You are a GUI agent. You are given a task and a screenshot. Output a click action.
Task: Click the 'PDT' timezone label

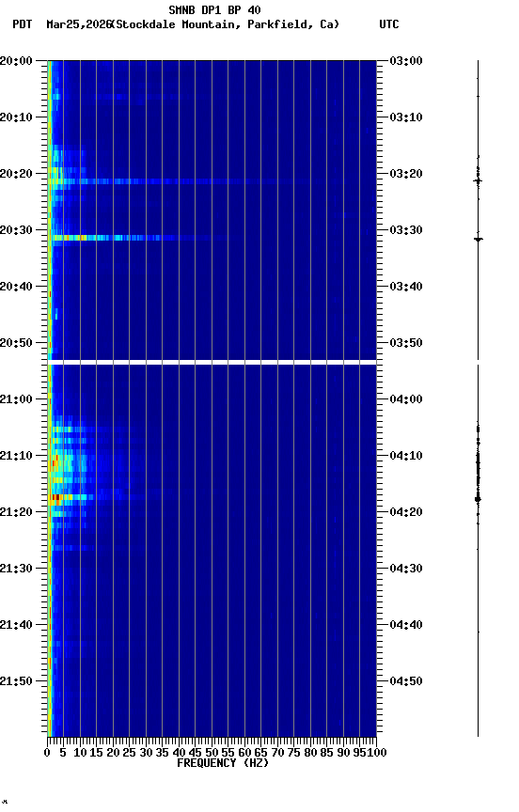pos(23,24)
